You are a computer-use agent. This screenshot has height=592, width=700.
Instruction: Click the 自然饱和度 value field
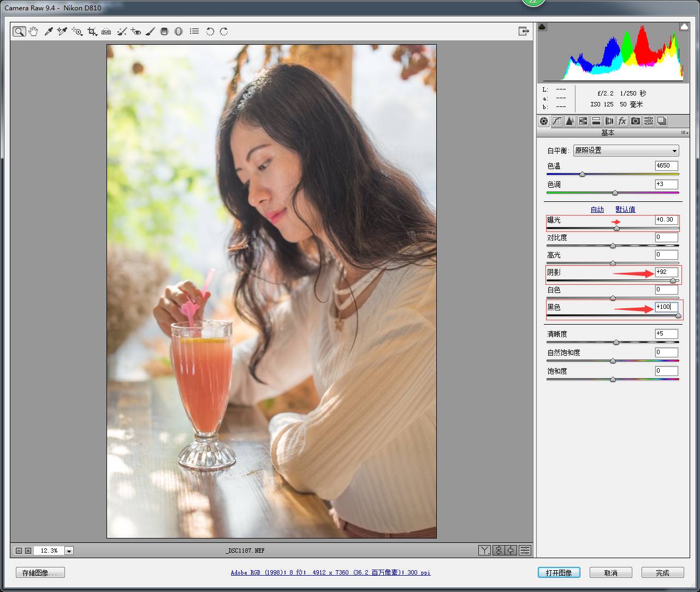(667, 352)
